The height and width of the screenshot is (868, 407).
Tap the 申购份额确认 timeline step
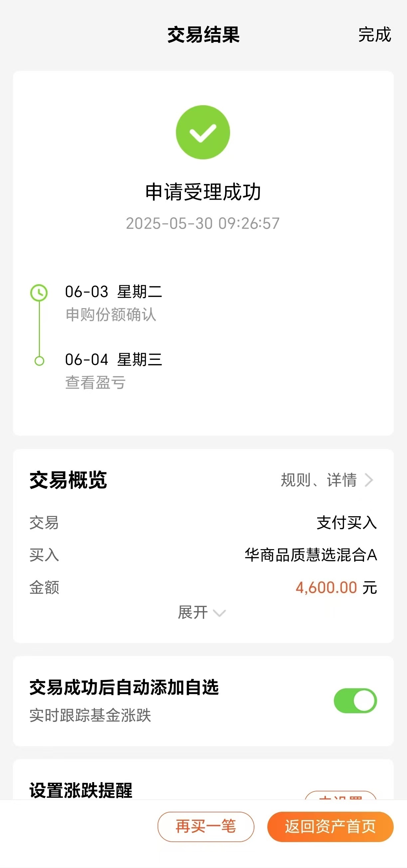tap(111, 315)
